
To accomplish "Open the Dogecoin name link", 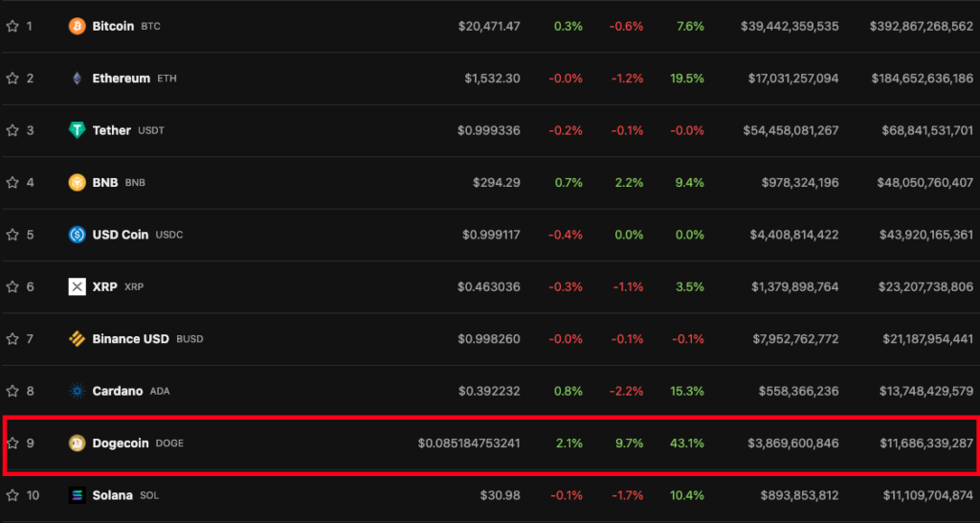I will point(121,443).
